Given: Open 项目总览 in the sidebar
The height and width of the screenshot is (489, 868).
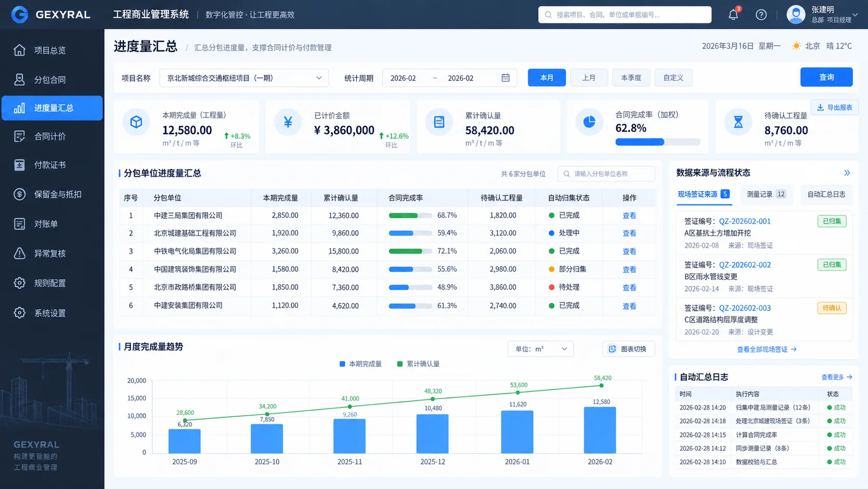Looking at the screenshot, I should point(52,50).
